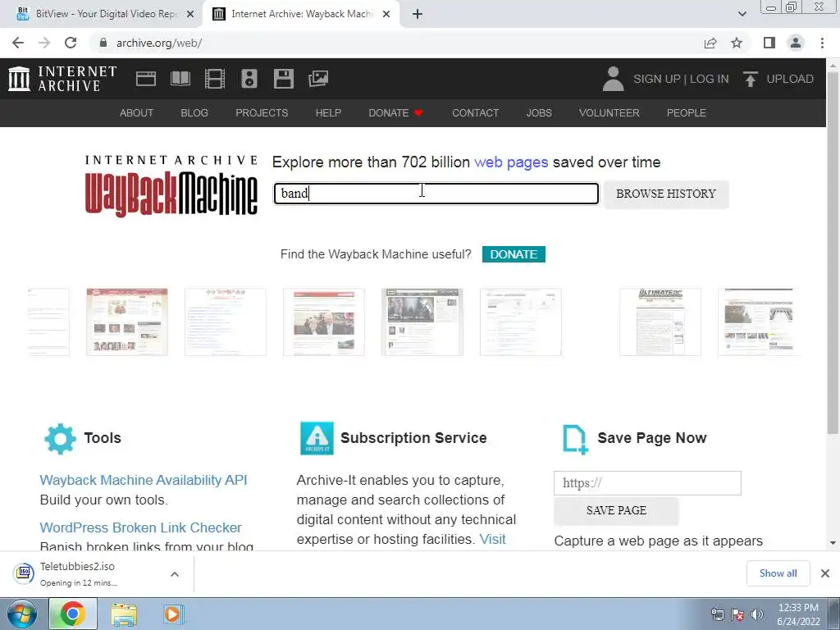Screen dimensions: 840x630
Task: Open the DONATE menu item with heart
Action: pyautogui.click(x=396, y=113)
